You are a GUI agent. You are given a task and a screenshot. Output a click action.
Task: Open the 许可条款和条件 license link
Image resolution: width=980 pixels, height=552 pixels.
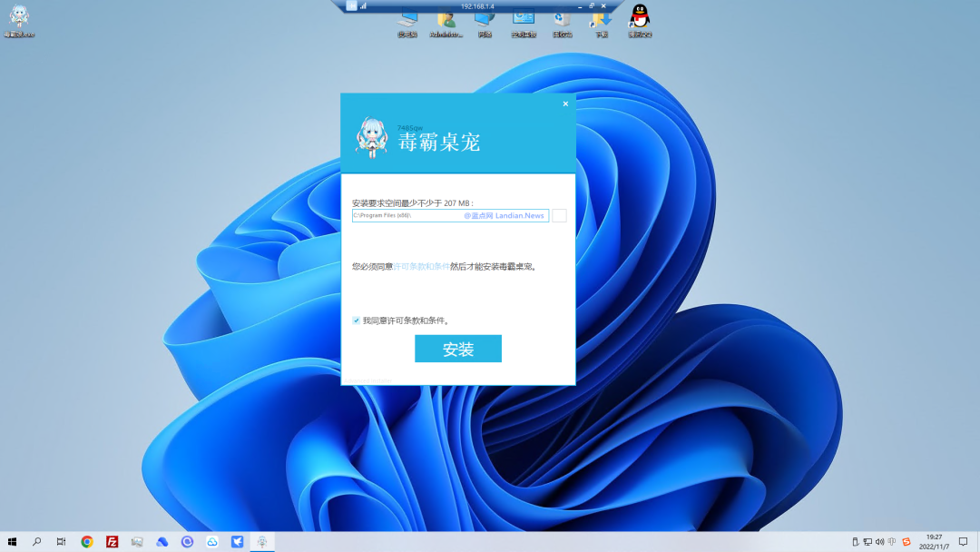point(421,266)
